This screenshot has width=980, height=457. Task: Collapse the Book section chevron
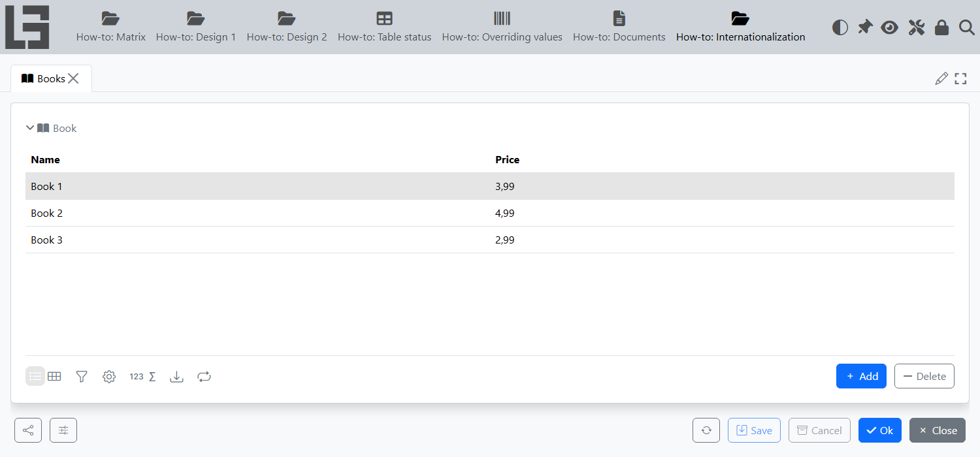(29, 128)
